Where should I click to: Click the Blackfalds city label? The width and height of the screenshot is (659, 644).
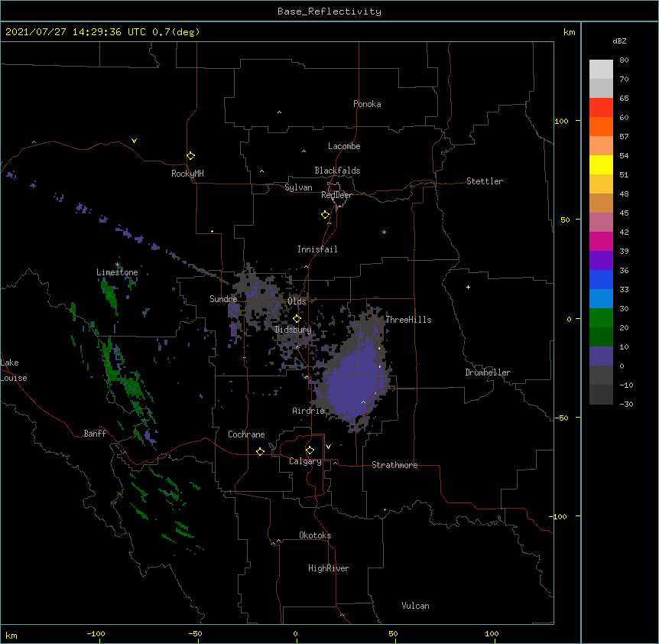[x=337, y=171]
